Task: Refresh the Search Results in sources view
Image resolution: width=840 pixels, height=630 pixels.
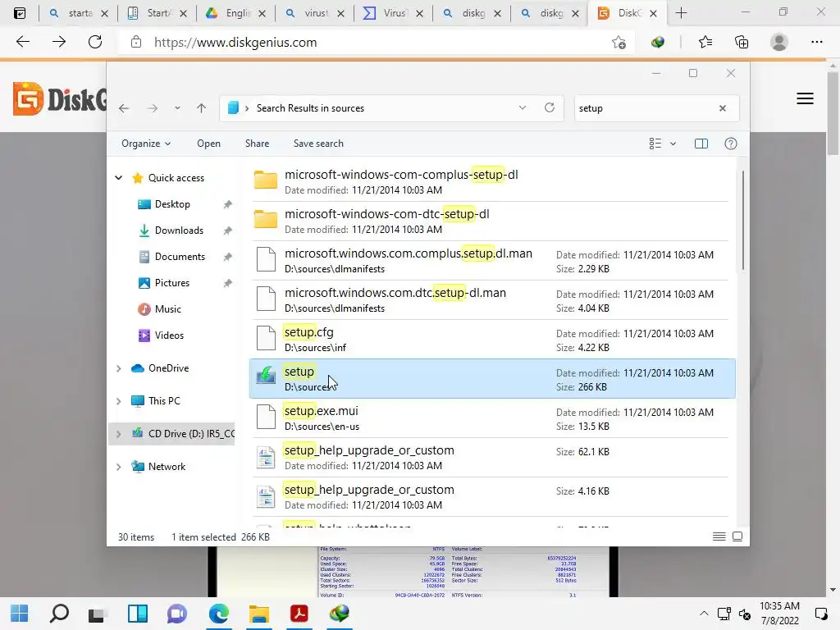Action: 550,107
